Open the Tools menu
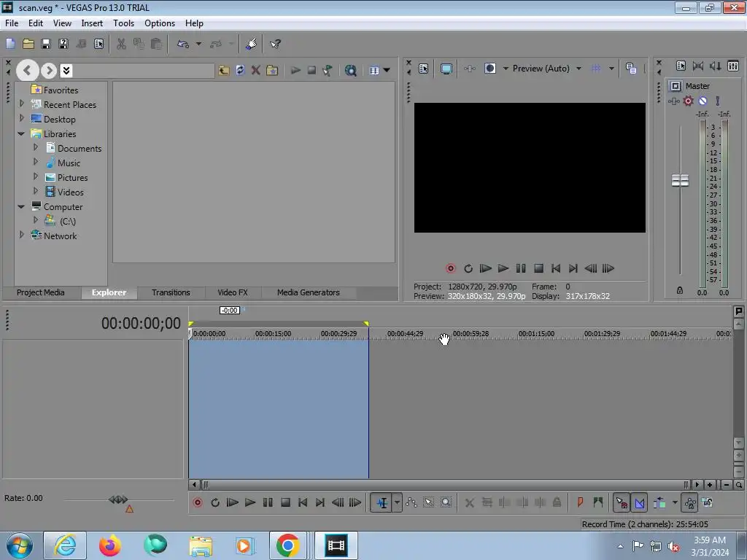Image resolution: width=747 pixels, height=560 pixels. point(123,23)
